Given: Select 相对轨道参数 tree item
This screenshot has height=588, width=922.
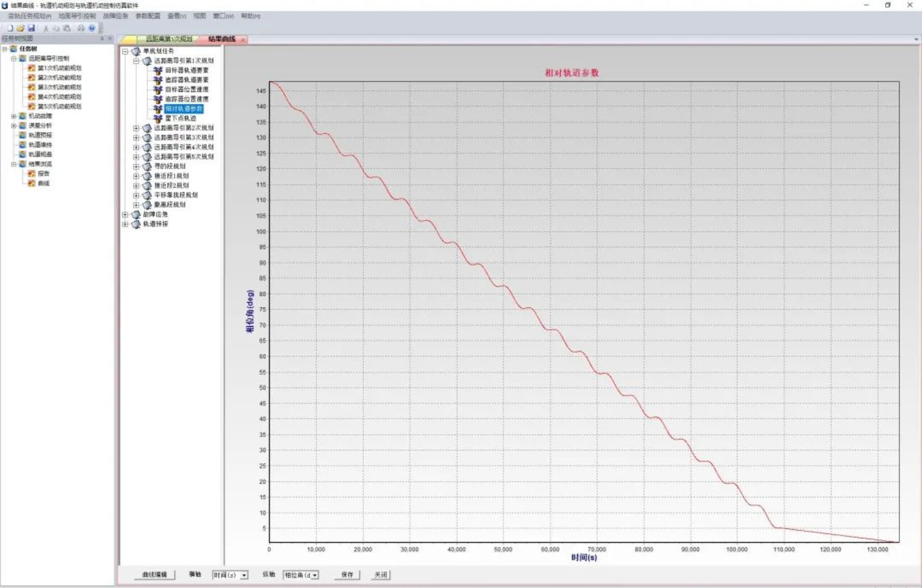Looking at the screenshot, I should tap(184, 109).
